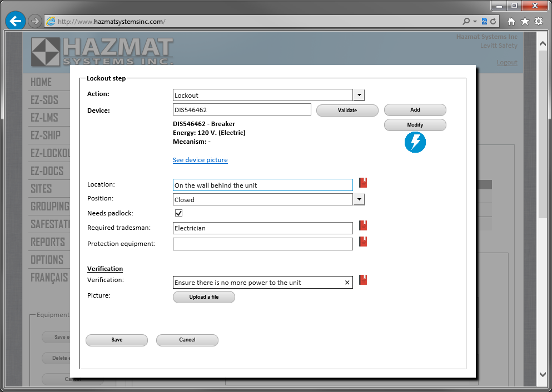Toggle the Needs padlock checkbox
552x392 pixels.
click(x=179, y=213)
